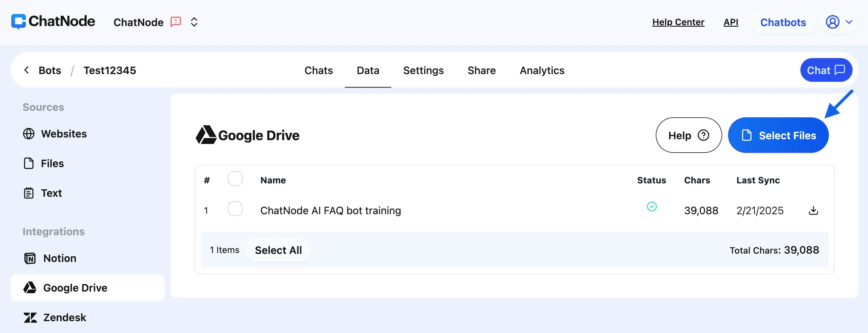Screen dimensions: 868x333
Task: Switch to the Analytics tab
Action: point(542,71)
